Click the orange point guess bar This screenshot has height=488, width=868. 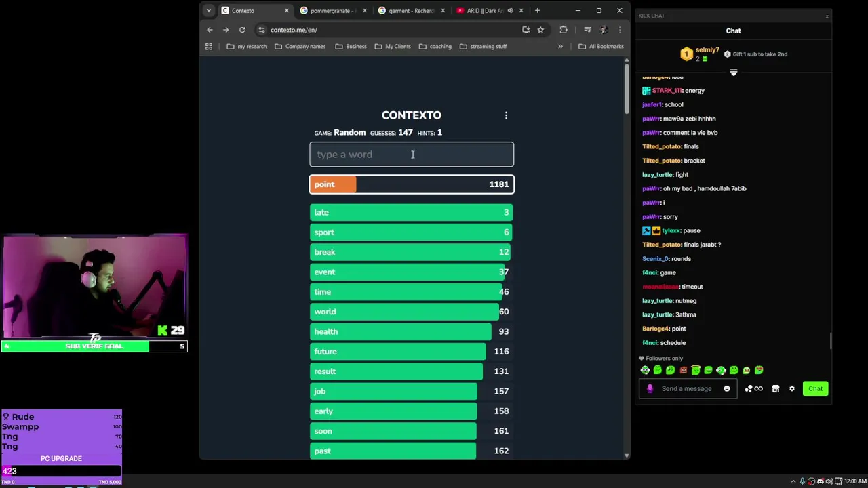tap(412, 184)
